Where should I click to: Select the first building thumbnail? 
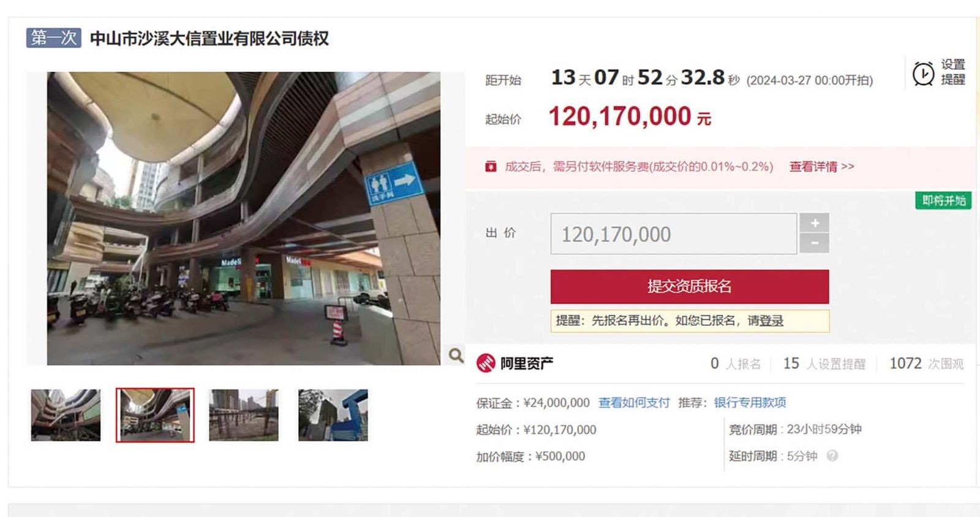pyautogui.click(x=66, y=415)
